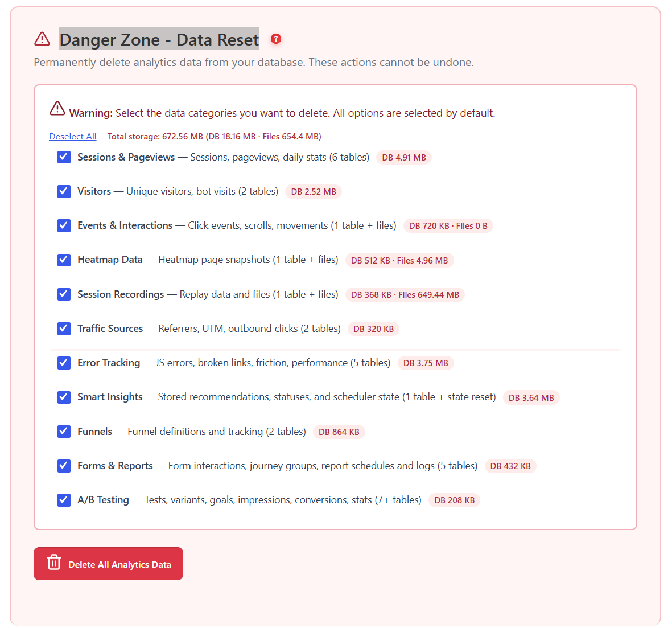
Task: Click the Forms & Reports label
Action: click(115, 466)
